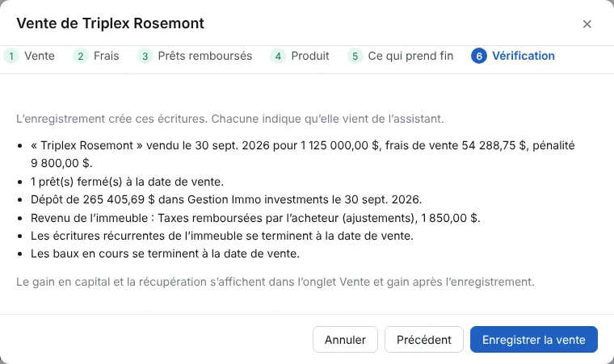The width and height of the screenshot is (614, 364).
Task: Close the Vente de Triplex Rosemont dialog
Action: tap(587, 24)
